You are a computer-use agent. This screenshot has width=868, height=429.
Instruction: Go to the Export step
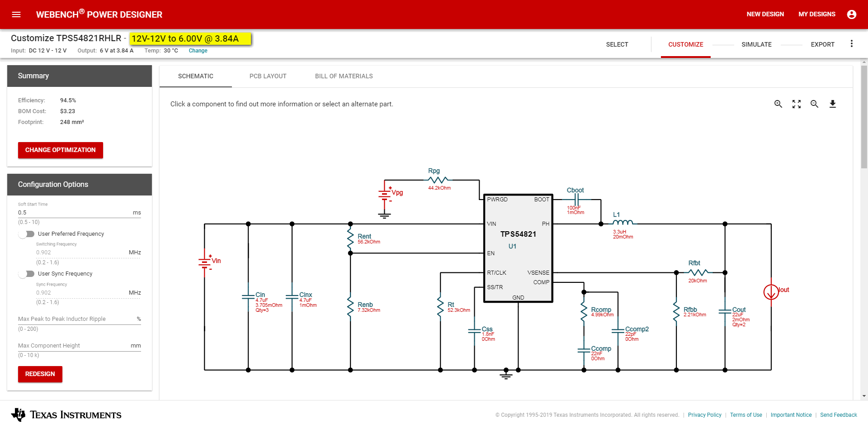point(822,44)
